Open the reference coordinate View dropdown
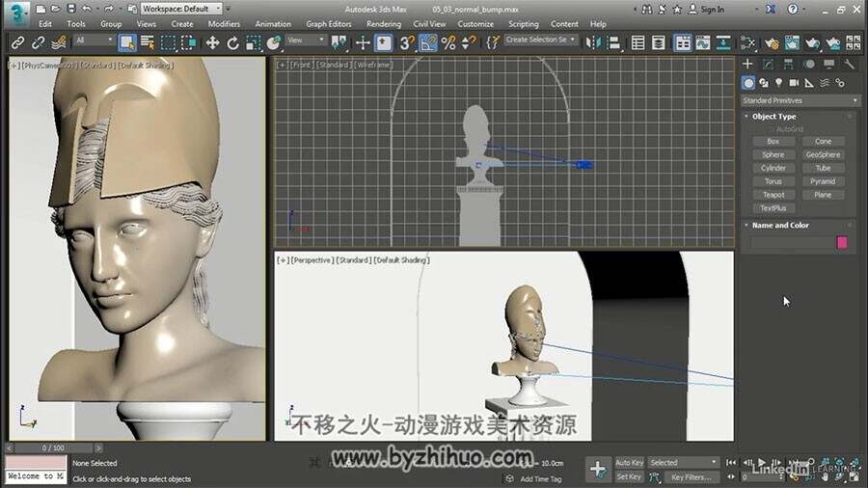Image resolution: width=868 pixels, height=488 pixels. coord(306,41)
